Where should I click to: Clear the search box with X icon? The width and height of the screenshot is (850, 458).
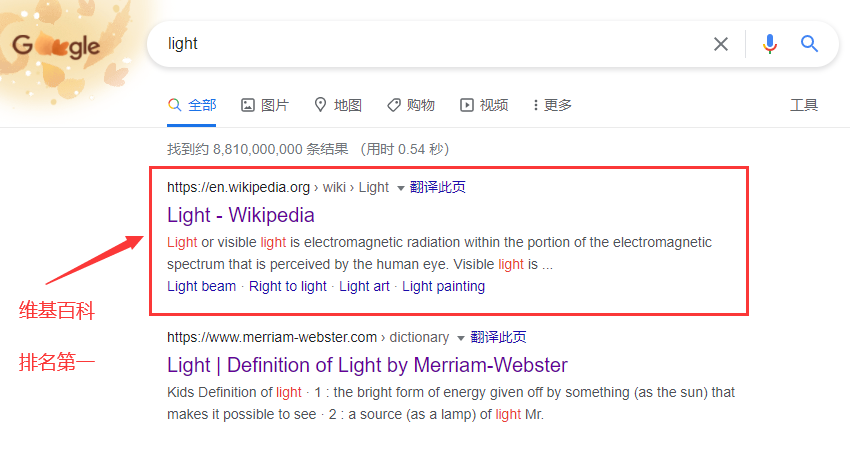[721, 44]
